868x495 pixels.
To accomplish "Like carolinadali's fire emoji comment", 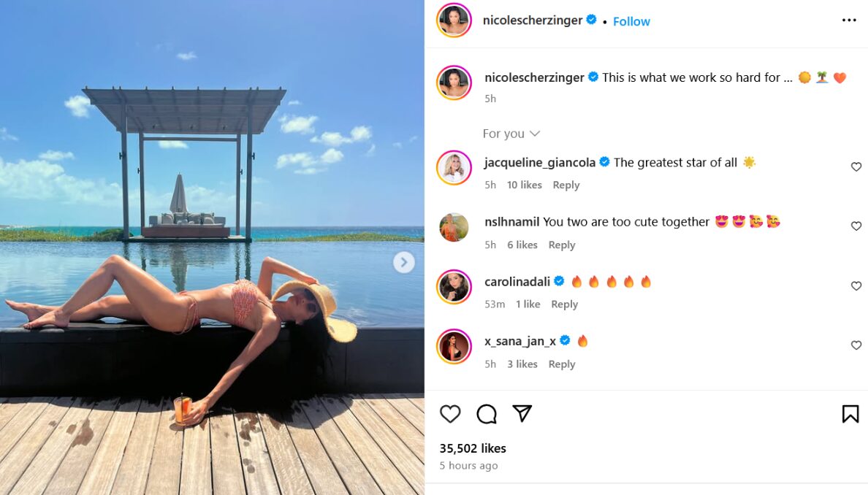I will [856, 286].
